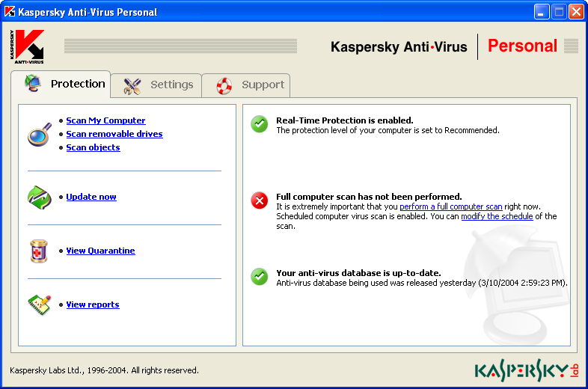The height and width of the screenshot is (389, 588).
Task: Open View Quarantine
Action: pos(100,251)
